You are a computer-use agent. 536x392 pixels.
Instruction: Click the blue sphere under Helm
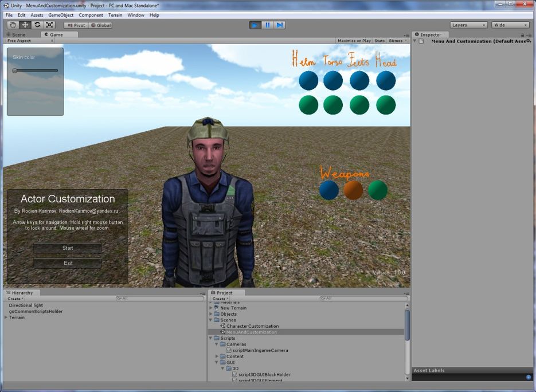[308, 81]
